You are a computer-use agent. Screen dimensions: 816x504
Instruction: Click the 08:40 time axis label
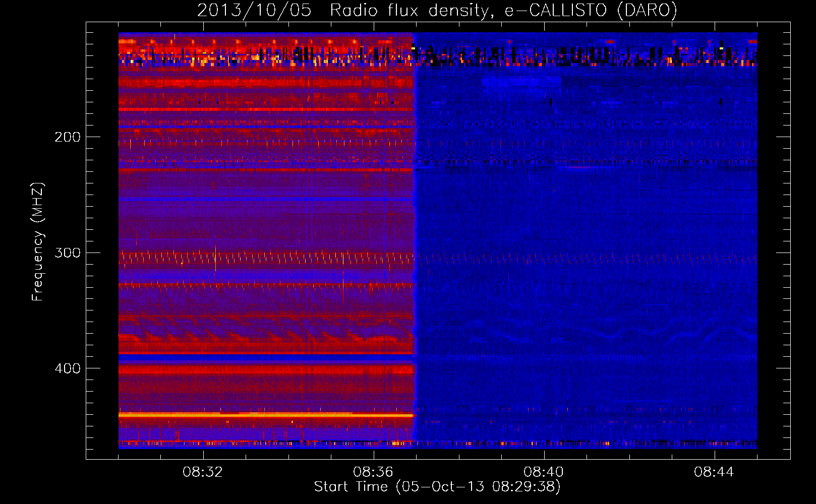(x=544, y=472)
